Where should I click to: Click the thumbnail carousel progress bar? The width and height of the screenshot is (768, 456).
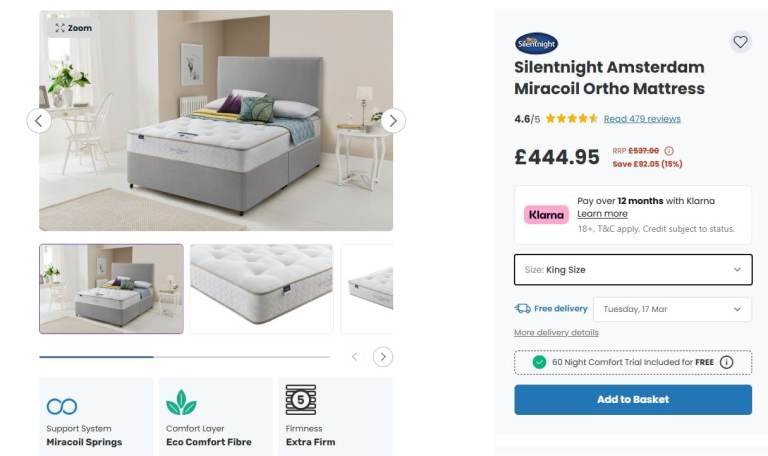[185, 357]
